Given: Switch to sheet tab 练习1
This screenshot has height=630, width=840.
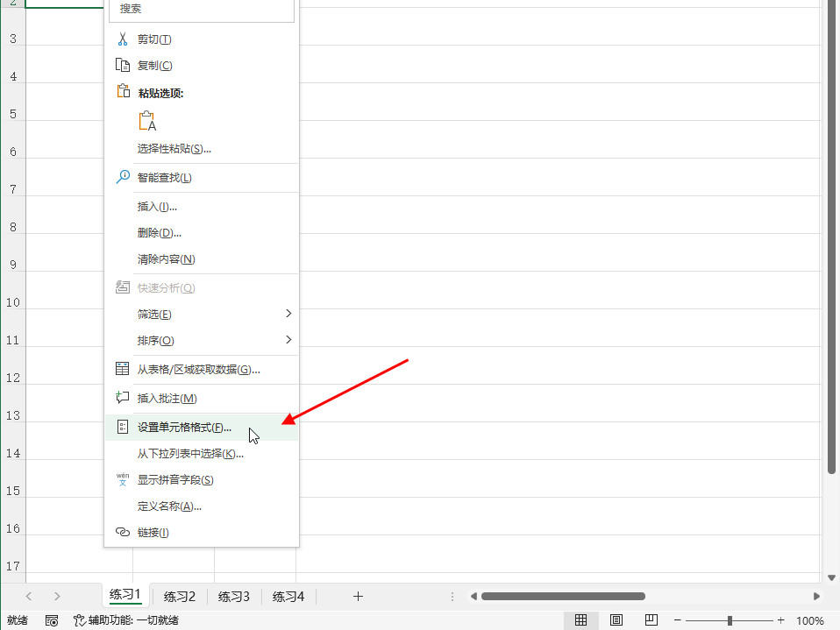Looking at the screenshot, I should click(125, 595).
